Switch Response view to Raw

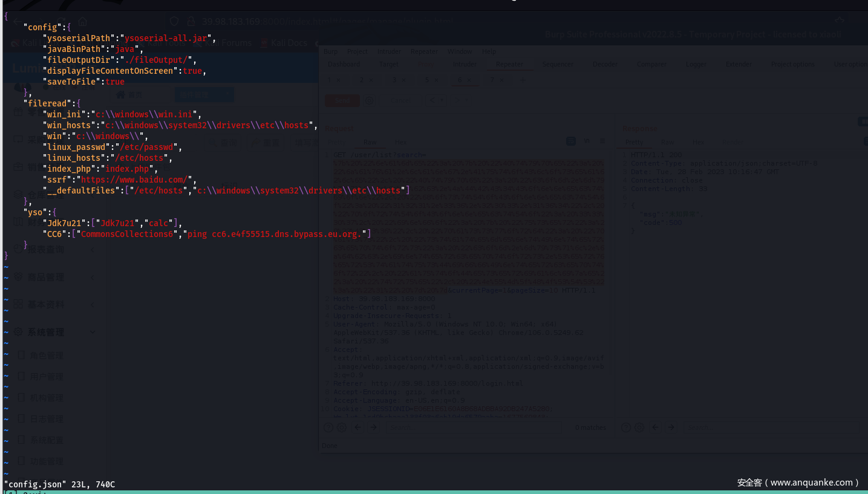point(667,142)
